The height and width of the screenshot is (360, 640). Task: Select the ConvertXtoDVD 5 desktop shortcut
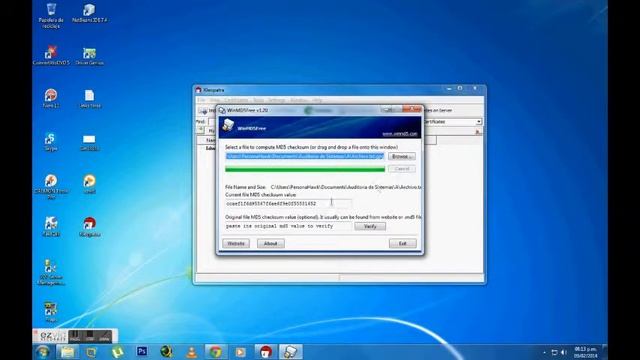coord(51,56)
